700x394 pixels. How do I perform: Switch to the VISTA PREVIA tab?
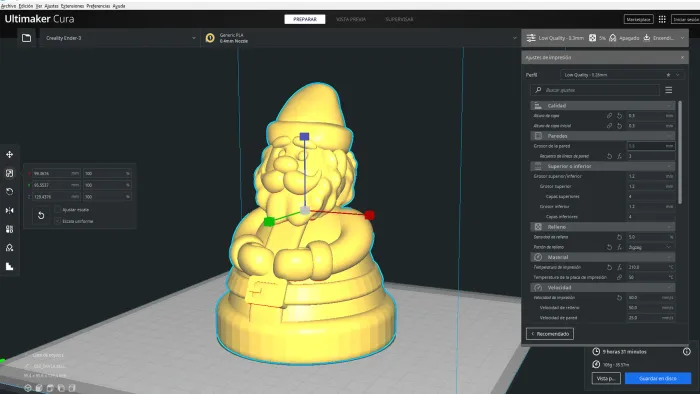(x=351, y=19)
